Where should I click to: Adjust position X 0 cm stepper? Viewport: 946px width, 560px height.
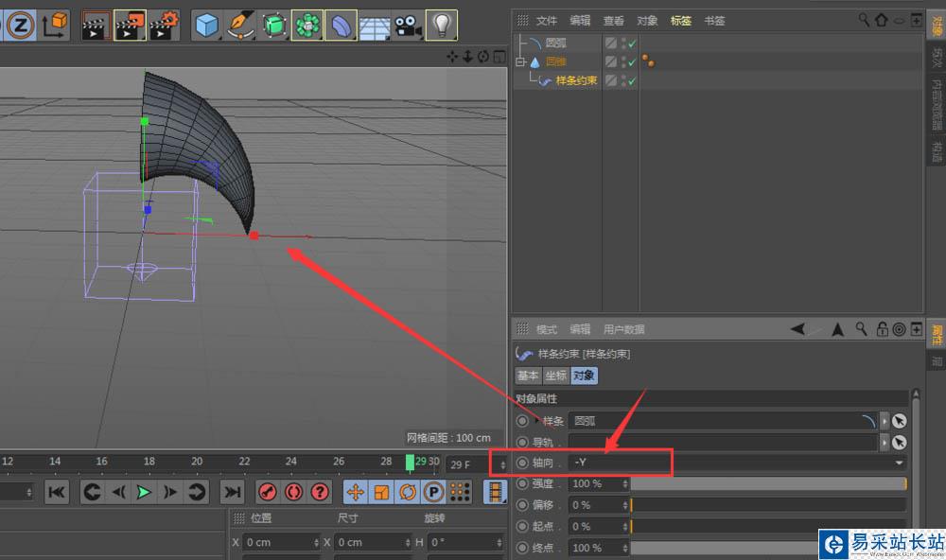(316, 543)
